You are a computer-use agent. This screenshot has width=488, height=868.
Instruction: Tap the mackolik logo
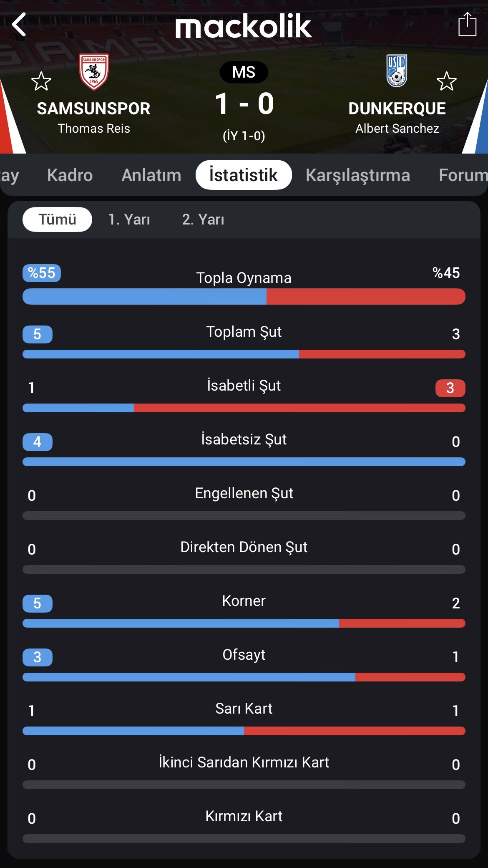(x=244, y=26)
